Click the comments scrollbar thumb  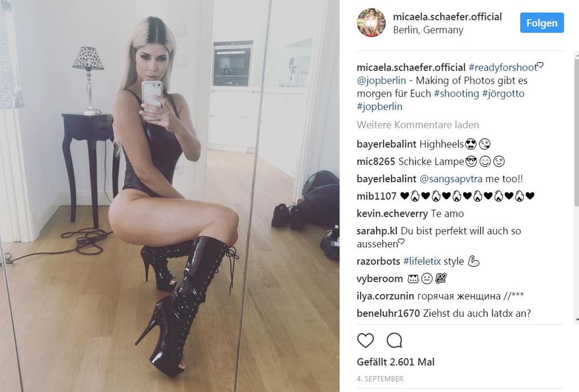pos(576,132)
